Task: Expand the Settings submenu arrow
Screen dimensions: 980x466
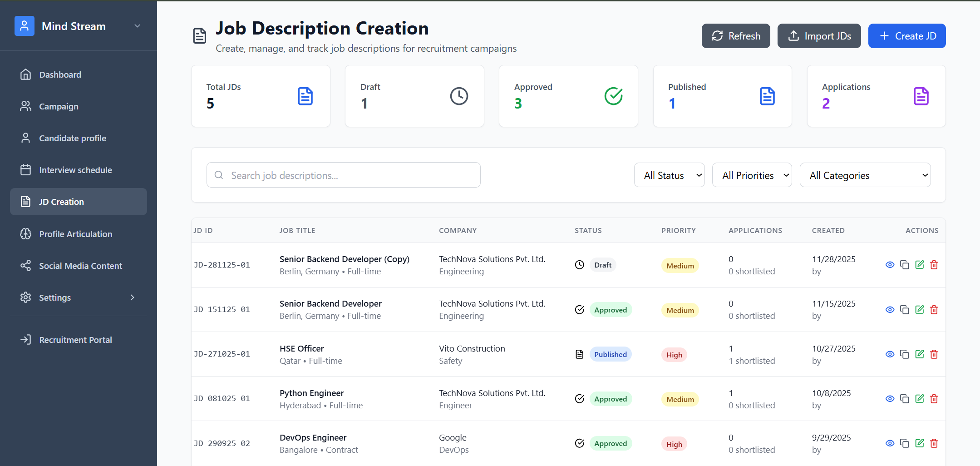Action: tap(133, 297)
